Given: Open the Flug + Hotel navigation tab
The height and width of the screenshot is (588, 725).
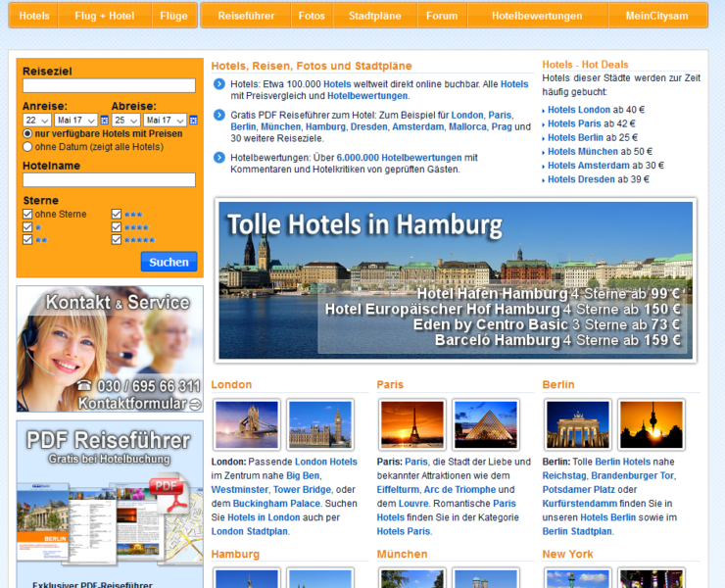Looking at the screenshot, I should tap(105, 16).
